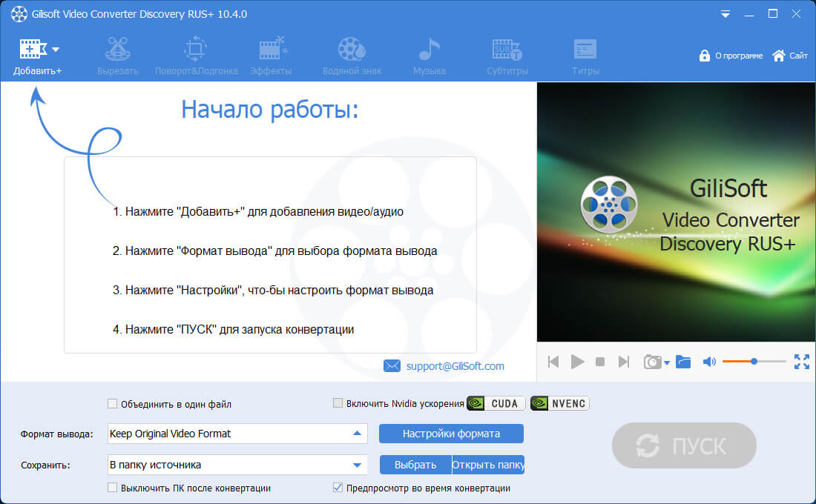Expand the snapshot camera dropdown arrow

click(667, 363)
